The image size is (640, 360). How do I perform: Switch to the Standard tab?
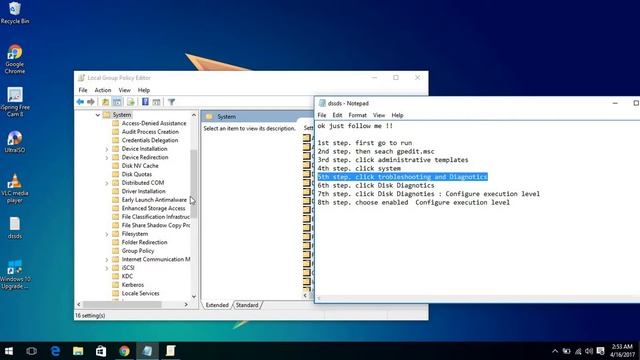coord(247,305)
